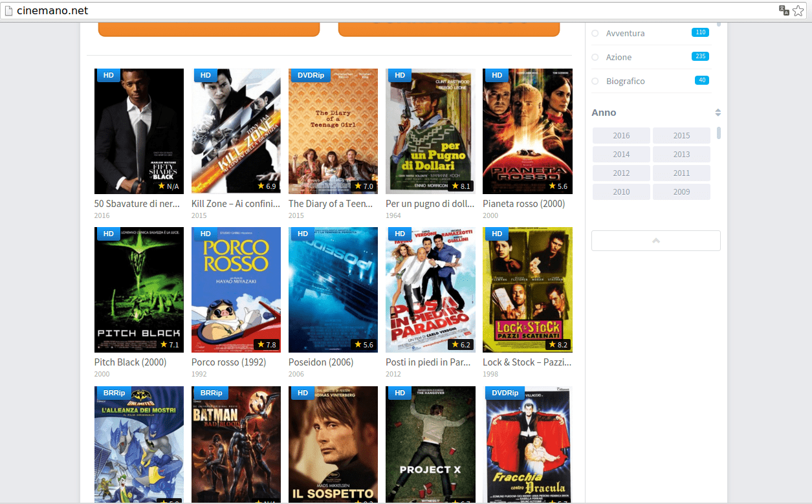The height and width of the screenshot is (504, 812).
Task: Open the Porco Rosso poster
Action: tap(236, 290)
